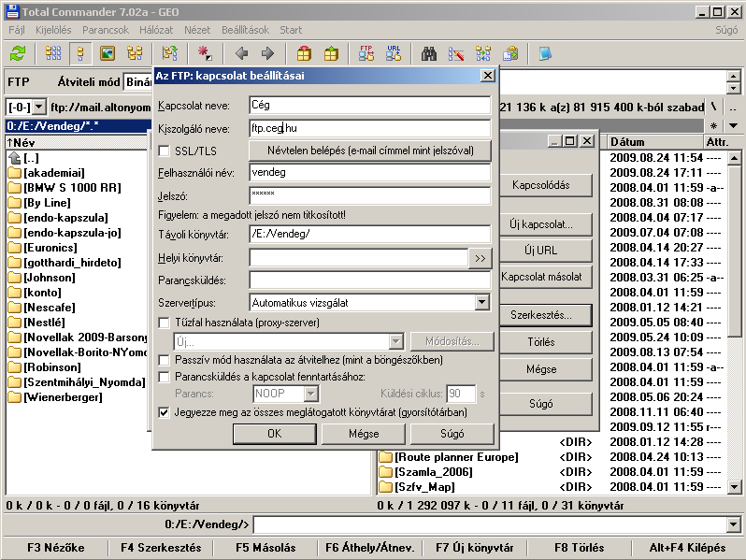Confirm FTP settings with OK button
Image resolution: width=746 pixels, height=560 pixels.
(x=275, y=434)
